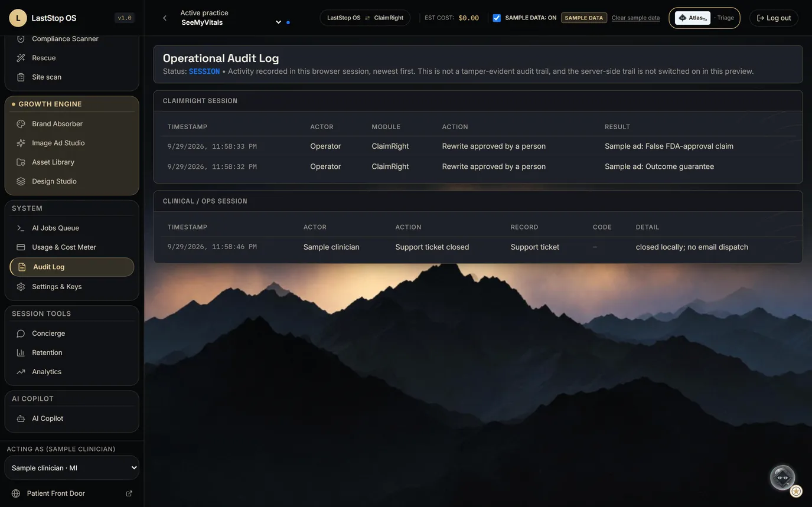Click the Design Studio layers icon

21,181
